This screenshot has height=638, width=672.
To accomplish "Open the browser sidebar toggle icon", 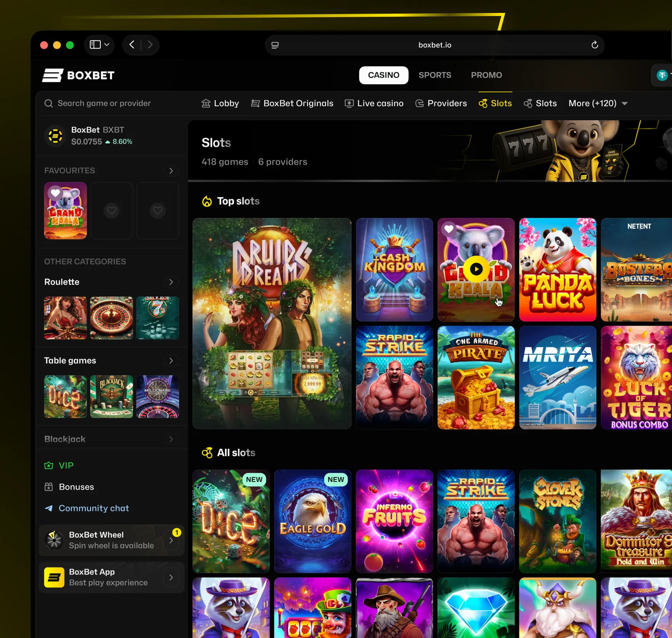I will [x=95, y=45].
